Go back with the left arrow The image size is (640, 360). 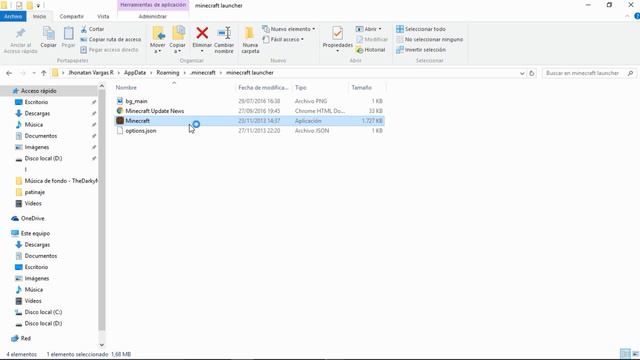point(9,73)
